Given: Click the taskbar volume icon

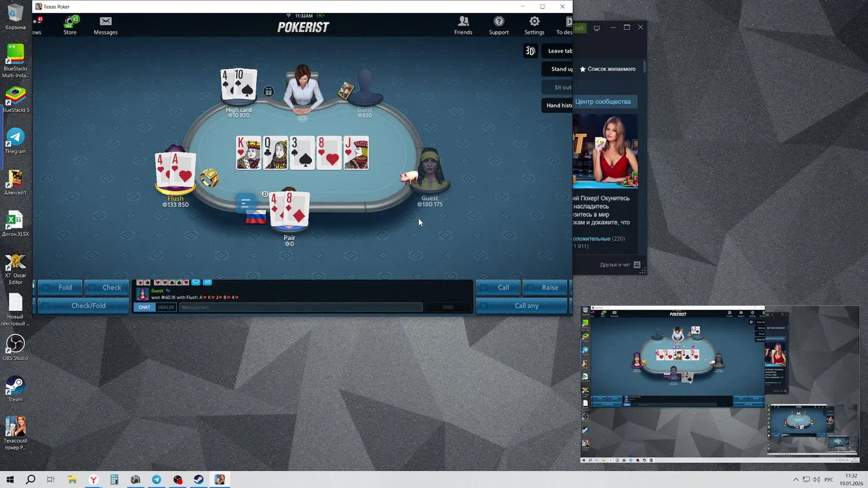Looking at the screenshot, I should pos(816,480).
